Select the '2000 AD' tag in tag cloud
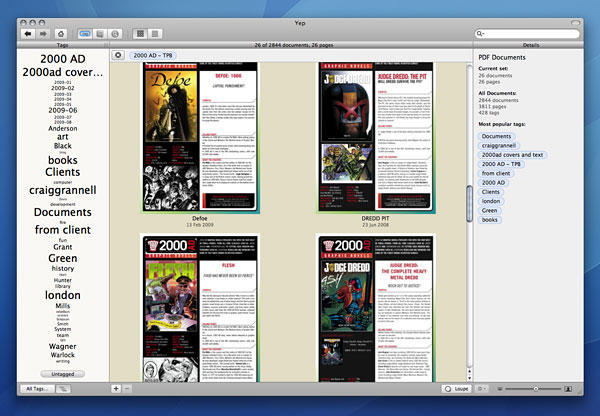 coord(62,59)
